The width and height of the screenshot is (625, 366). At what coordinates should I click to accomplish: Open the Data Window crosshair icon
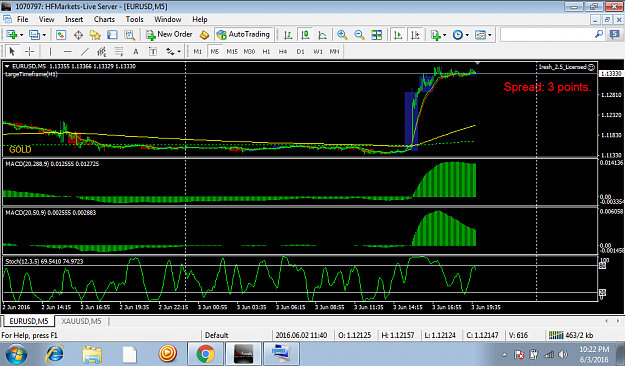point(78,35)
